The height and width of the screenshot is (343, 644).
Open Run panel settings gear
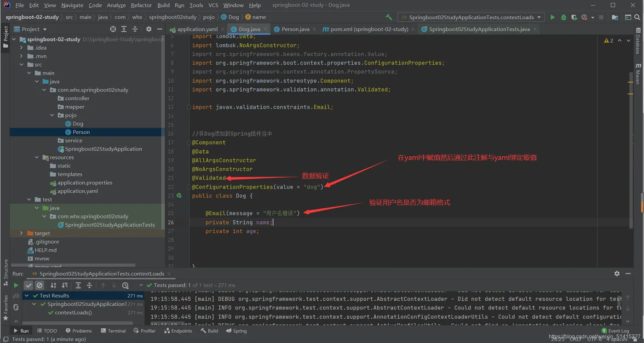pyautogui.click(x=617, y=273)
